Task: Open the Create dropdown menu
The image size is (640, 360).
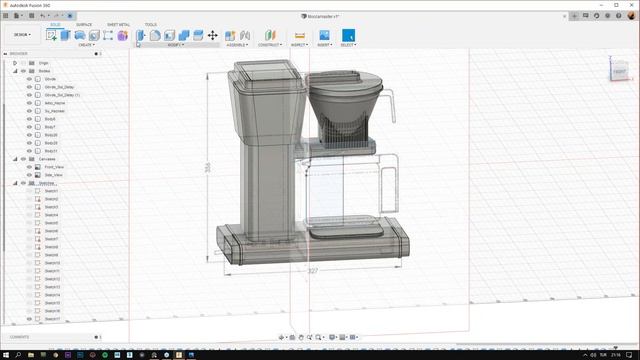Action: point(87,44)
